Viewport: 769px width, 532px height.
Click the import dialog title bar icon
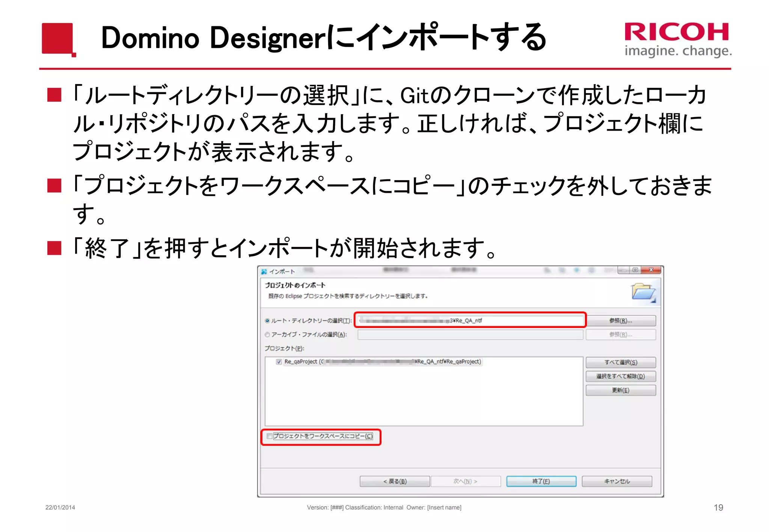tap(264, 272)
